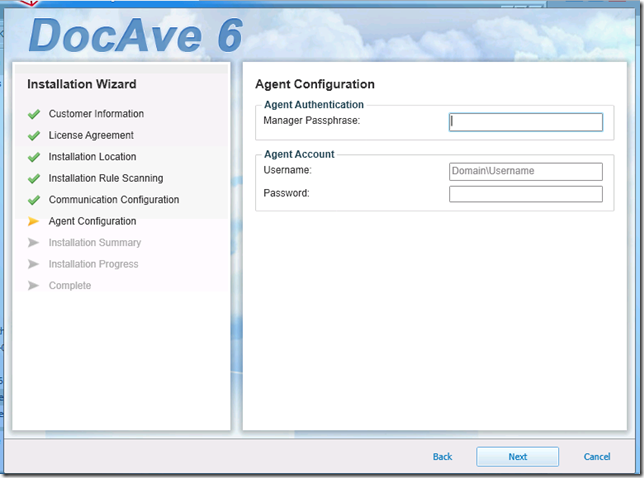Screen dimensions: 644x478
Task: Click the DocAve 6 logo
Action: 136,35
